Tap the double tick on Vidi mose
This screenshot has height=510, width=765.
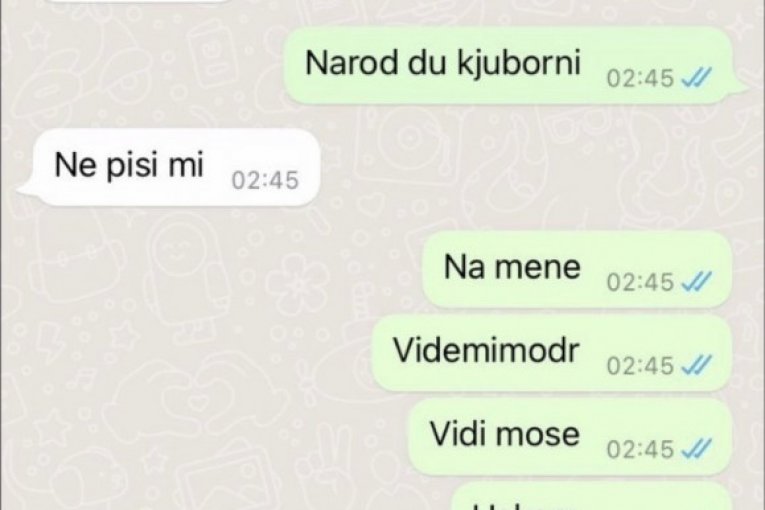(697, 449)
